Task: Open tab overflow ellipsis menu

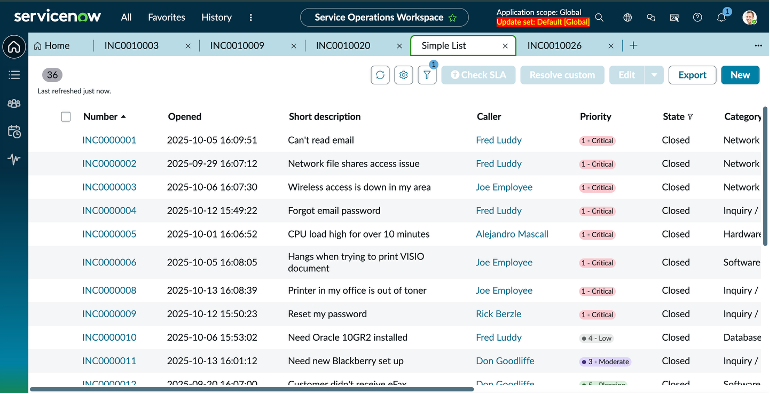Action: [758, 46]
